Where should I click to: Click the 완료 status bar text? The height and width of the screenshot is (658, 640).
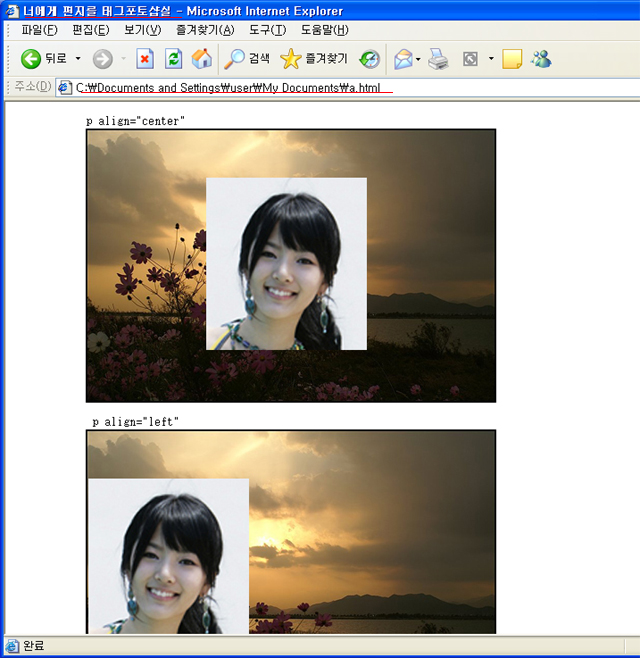click(34, 646)
